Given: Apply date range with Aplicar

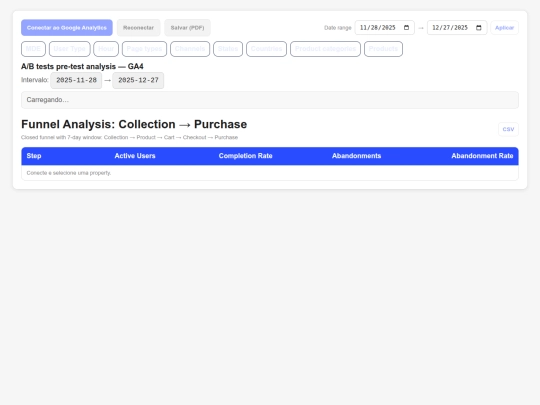Looking at the screenshot, I should [505, 28].
